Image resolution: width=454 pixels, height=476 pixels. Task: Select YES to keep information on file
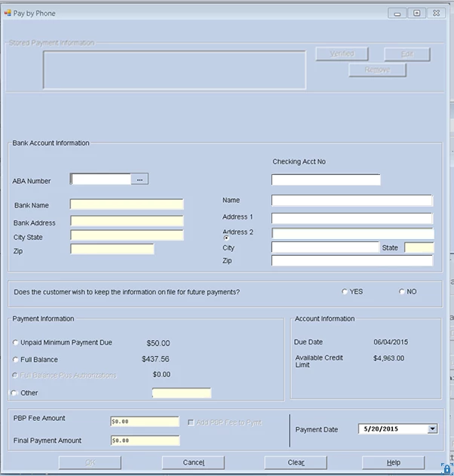[344, 291]
